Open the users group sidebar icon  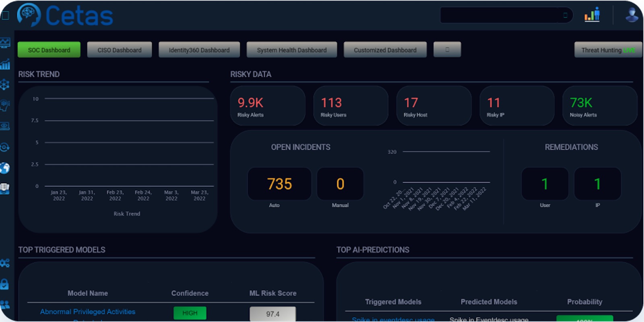[5, 305]
